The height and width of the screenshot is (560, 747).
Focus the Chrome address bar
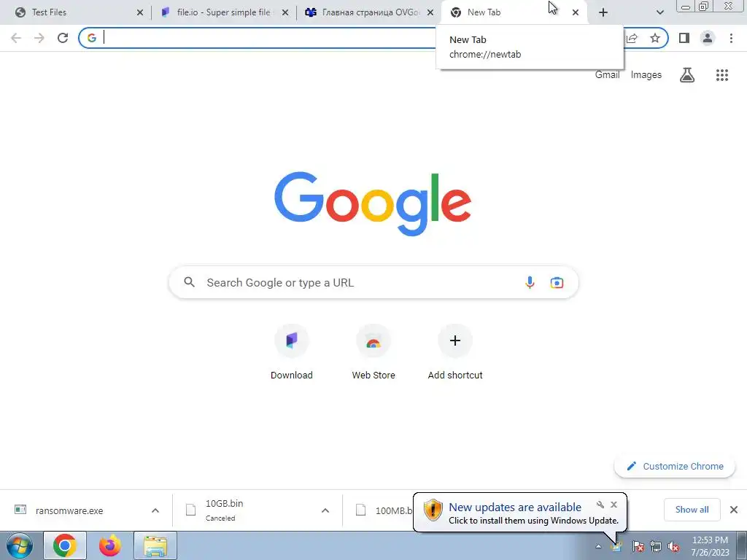click(x=267, y=38)
